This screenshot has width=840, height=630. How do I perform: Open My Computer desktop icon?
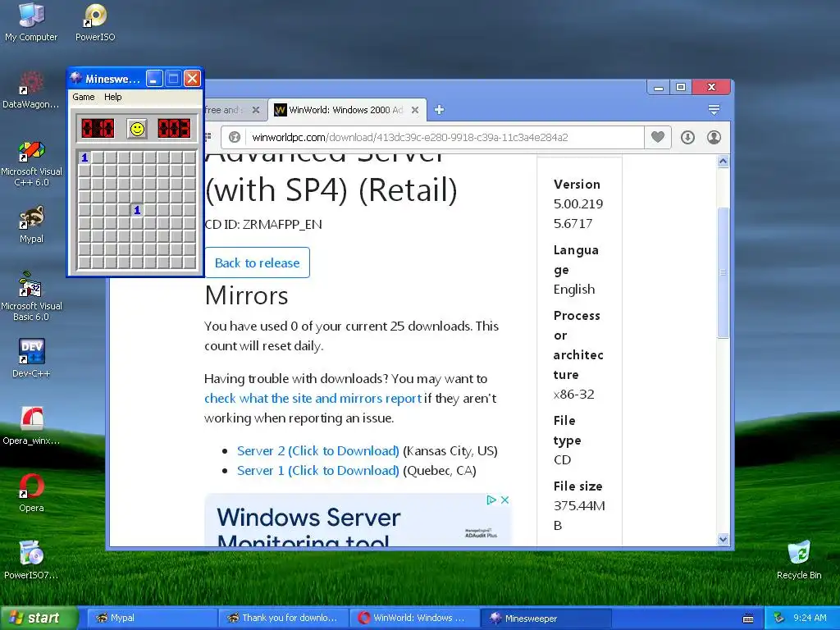coord(31,22)
